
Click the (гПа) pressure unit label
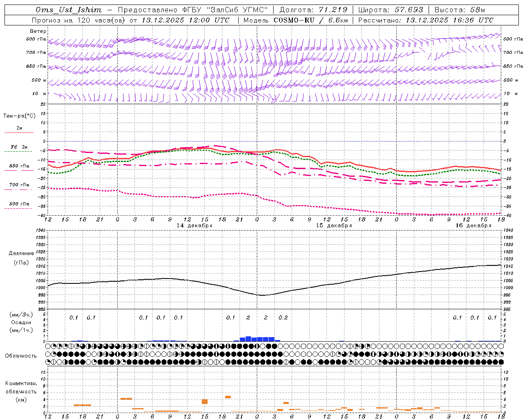click(21, 263)
